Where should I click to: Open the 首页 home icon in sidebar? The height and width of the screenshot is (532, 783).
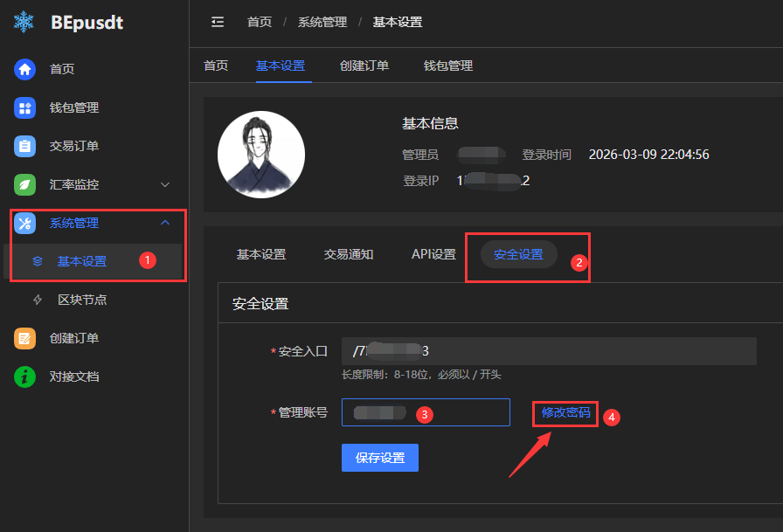24,68
